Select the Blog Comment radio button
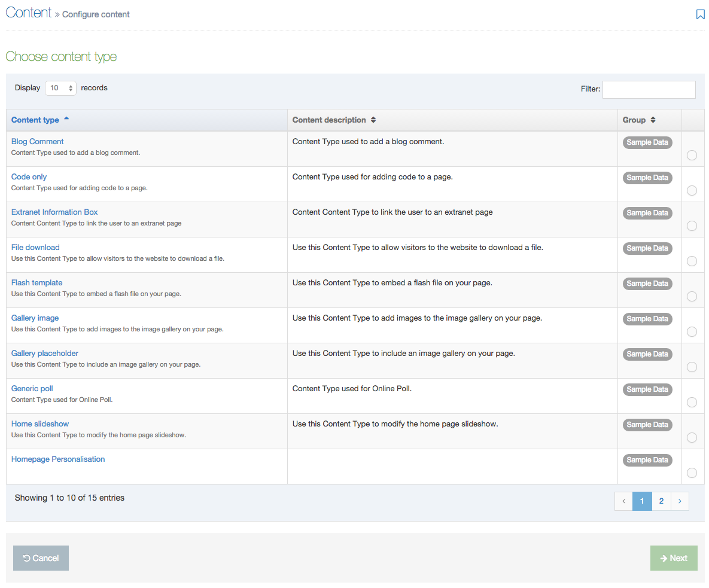 point(692,156)
